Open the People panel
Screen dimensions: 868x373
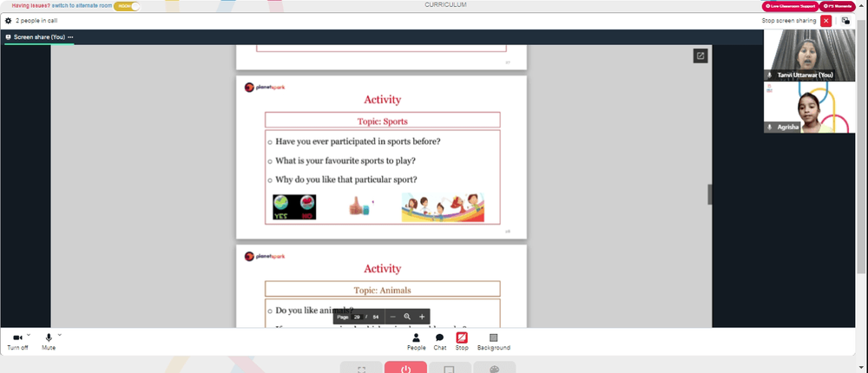[x=417, y=342]
